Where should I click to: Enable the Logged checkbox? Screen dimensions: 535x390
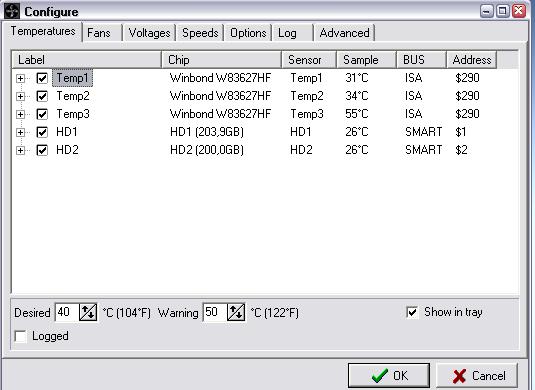(20, 336)
